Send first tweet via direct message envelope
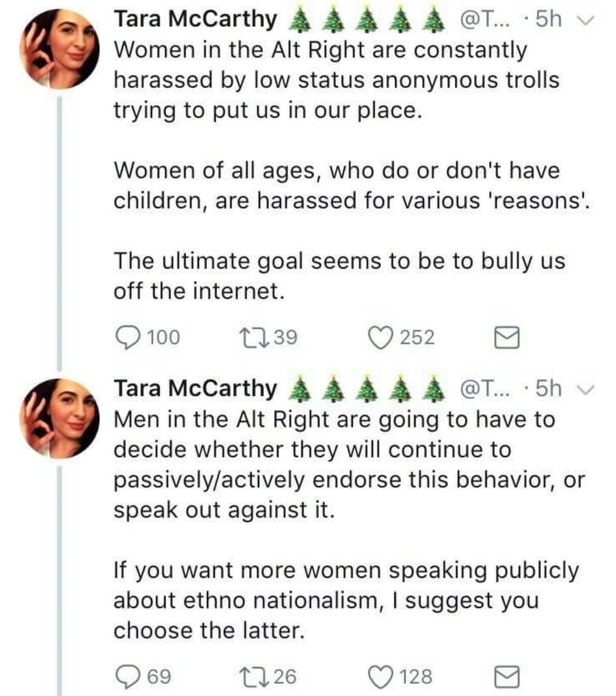 (506, 338)
